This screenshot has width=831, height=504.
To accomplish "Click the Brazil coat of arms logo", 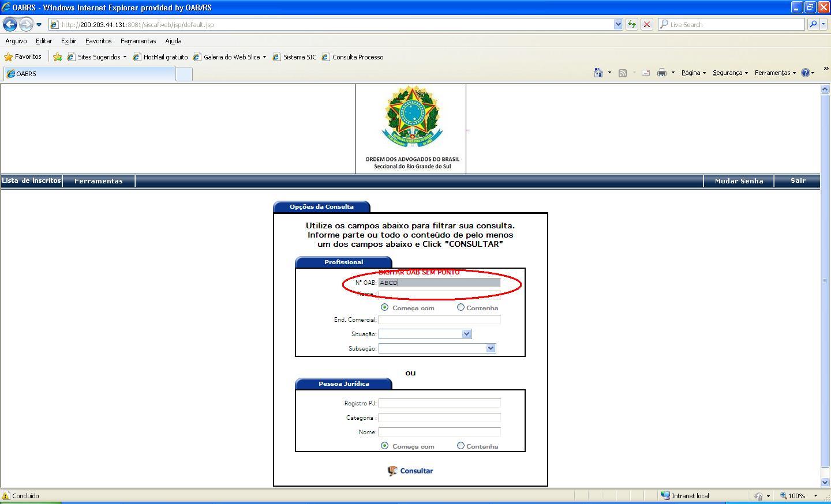I will (412, 118).
